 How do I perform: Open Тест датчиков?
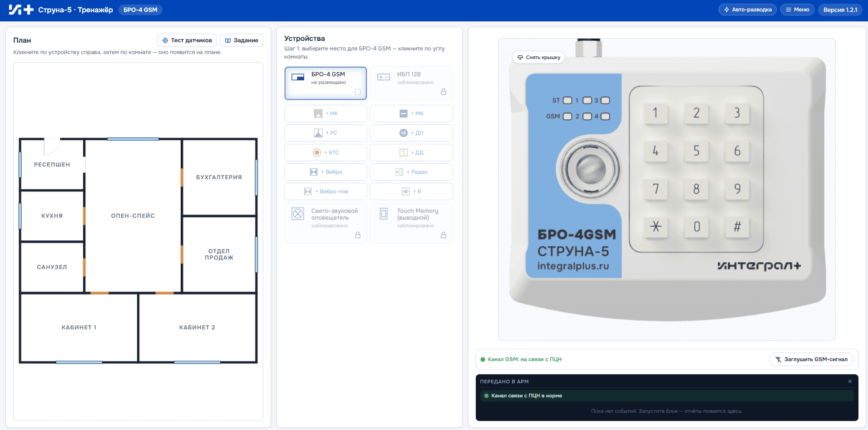tap(187, 40)
